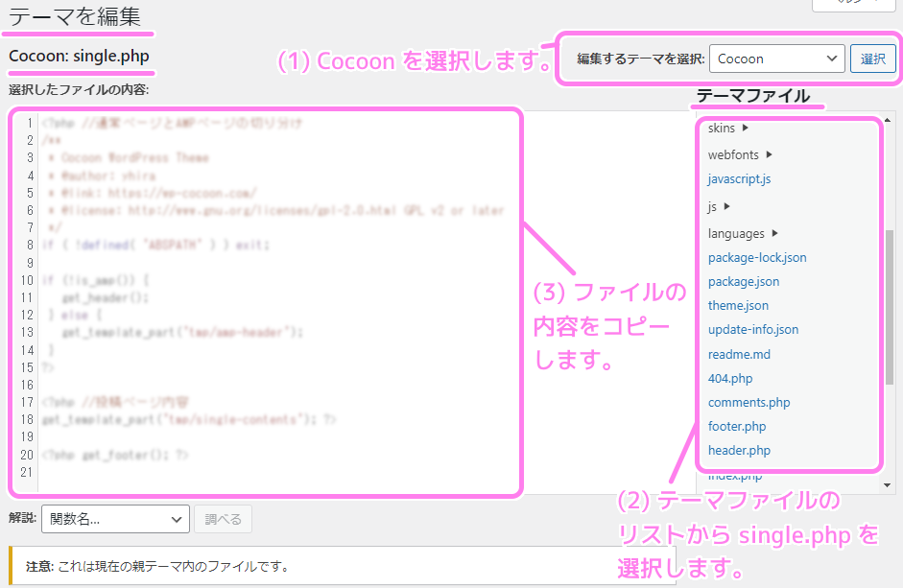
Task: Click the テーマファイル heading
Action: click(753, 96)
